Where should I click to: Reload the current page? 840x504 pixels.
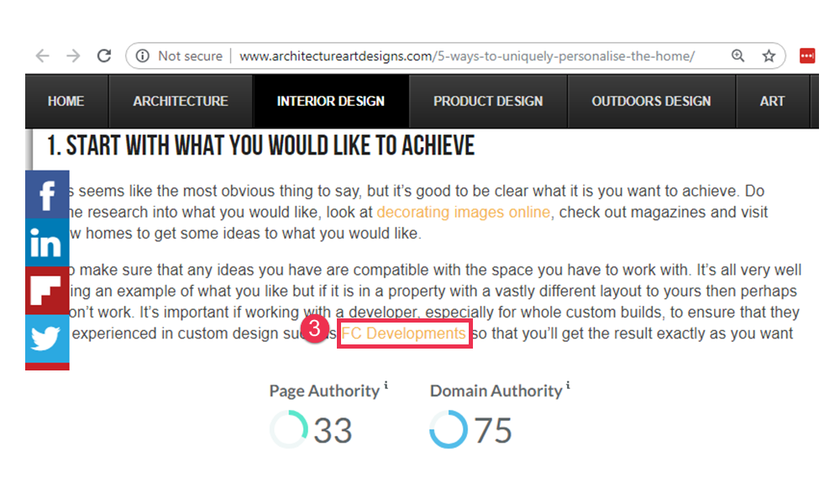click(104, 56)
